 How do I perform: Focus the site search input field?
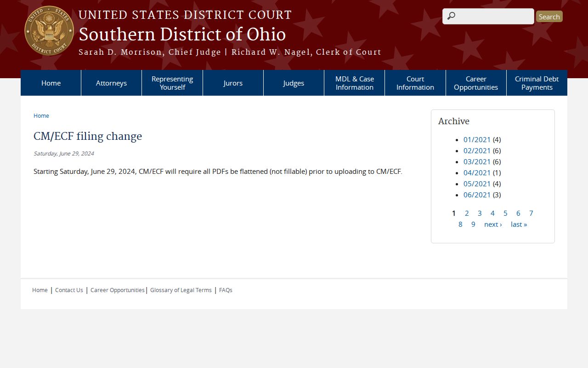coord(488,16)
